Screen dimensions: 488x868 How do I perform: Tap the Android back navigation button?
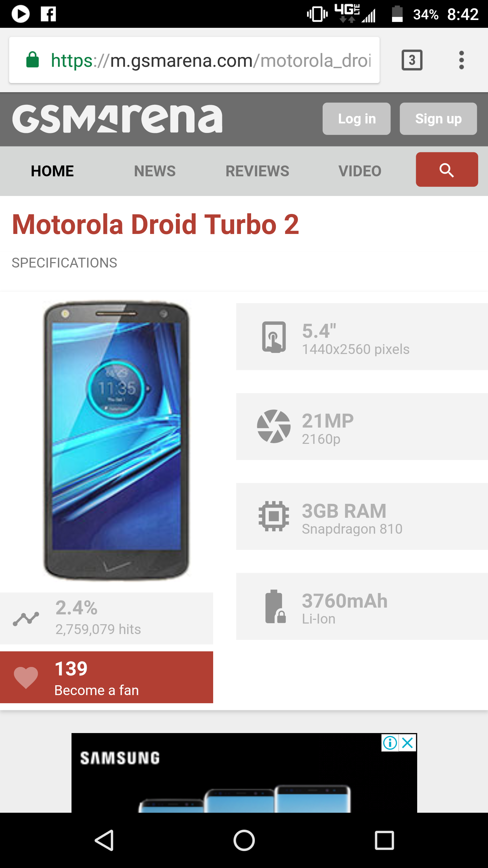(x=104, y=840)
